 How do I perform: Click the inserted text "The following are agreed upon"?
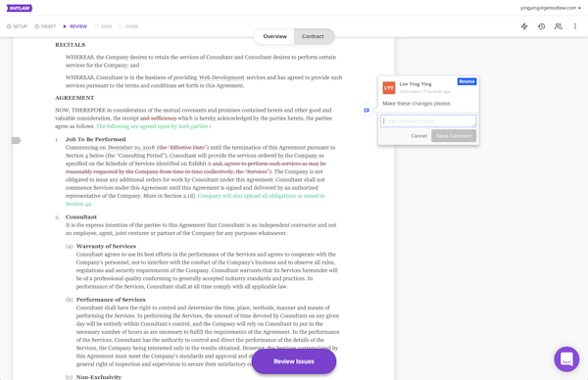pos(133,126)
